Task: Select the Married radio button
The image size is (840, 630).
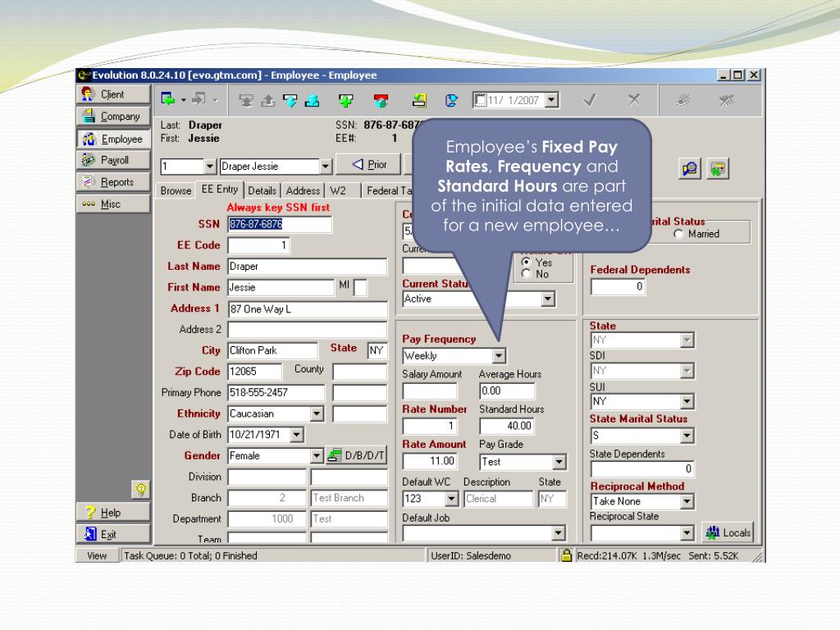Action: point(678,234)
